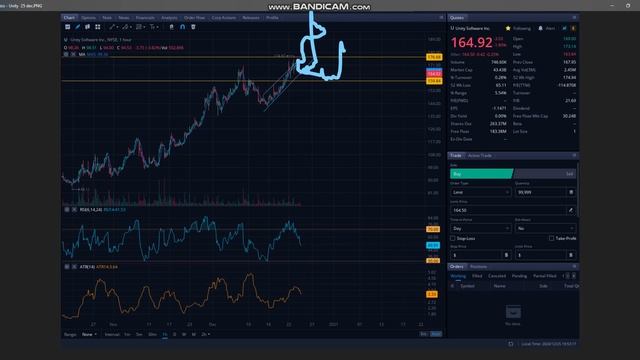Select the M monthly interval
Viewport: 640px width, 360px height.
coord(193,334)
